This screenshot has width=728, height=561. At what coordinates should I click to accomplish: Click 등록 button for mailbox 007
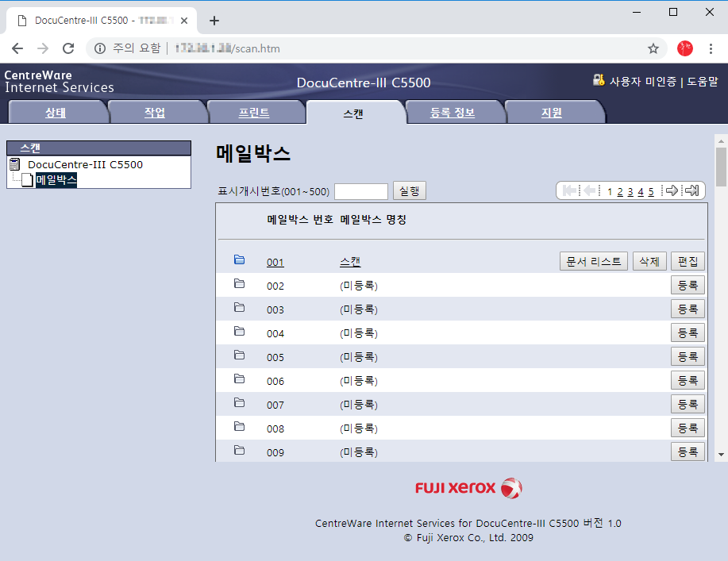pos(688,404)
